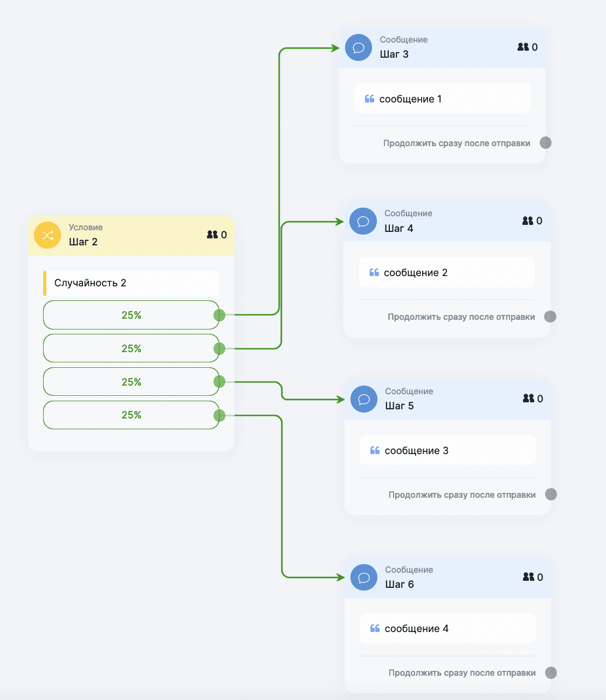Image resolution: width=606 pixels, height=700 pixels.
Task: Click the gray output connector on Шаг 3
Action: [x=546, y=143]
